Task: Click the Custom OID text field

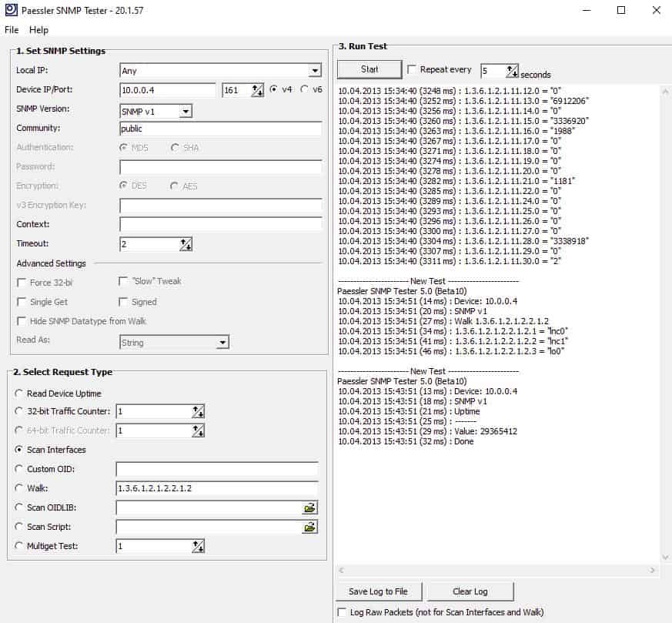Action: 217,469
